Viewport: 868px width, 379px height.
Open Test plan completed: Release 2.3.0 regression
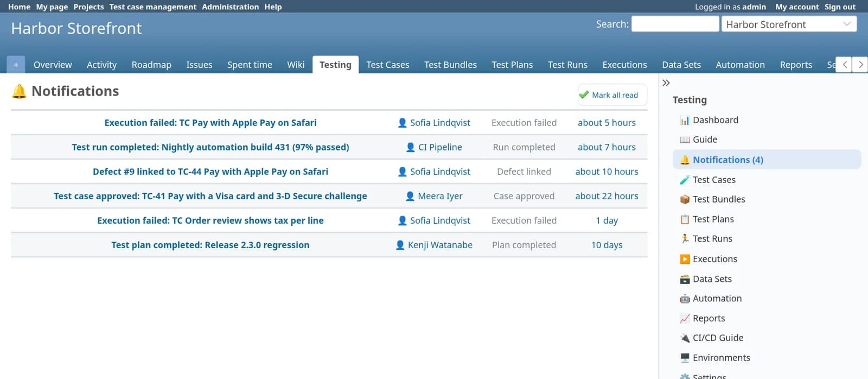click(210, 245)
